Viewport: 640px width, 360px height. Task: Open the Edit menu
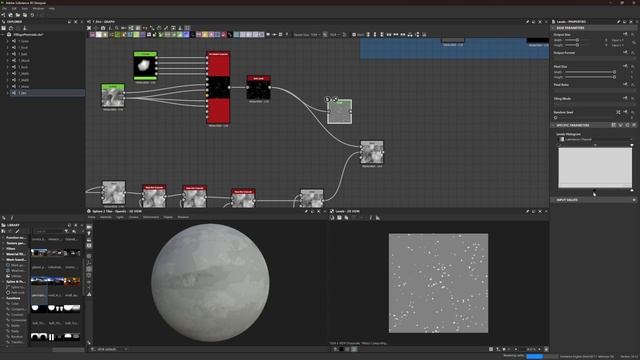tap(14, 8)
